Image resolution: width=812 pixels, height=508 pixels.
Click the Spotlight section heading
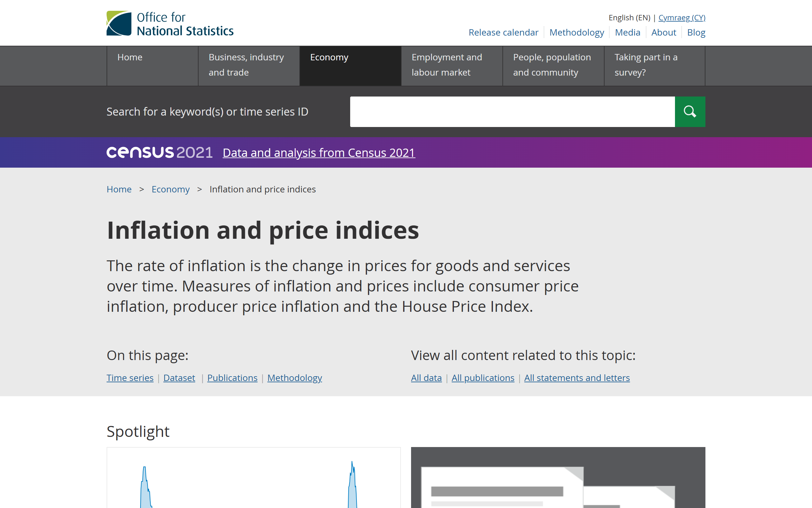138,432
